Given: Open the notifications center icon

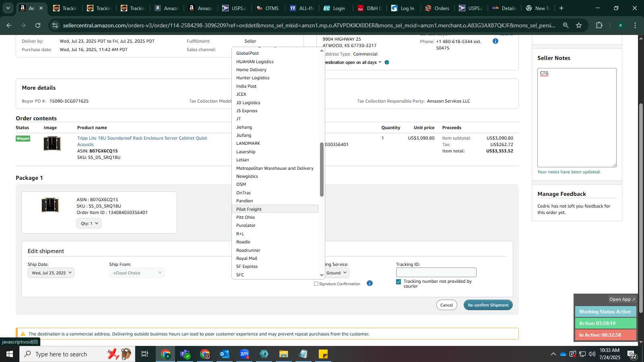Looking at the screenshot, I should coord(632,354).
